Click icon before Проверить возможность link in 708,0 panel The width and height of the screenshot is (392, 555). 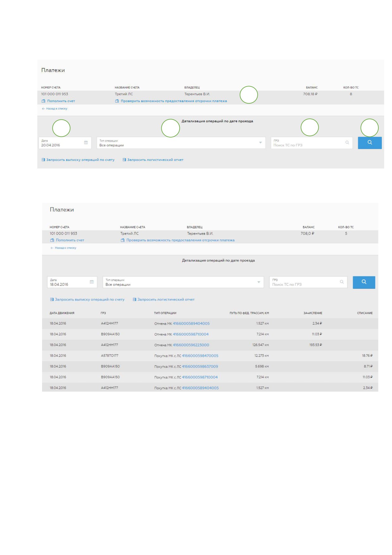click(123, 240)
